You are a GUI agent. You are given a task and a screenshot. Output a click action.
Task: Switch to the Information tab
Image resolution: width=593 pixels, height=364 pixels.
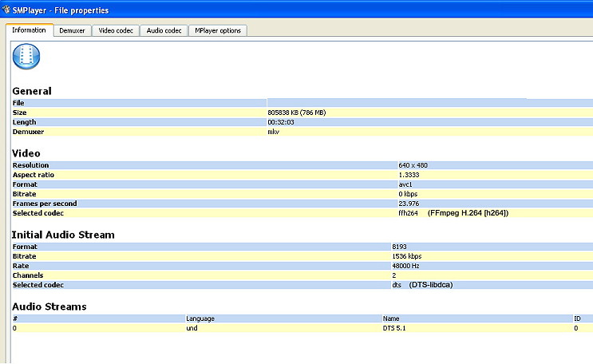click(x=29, y=30)
